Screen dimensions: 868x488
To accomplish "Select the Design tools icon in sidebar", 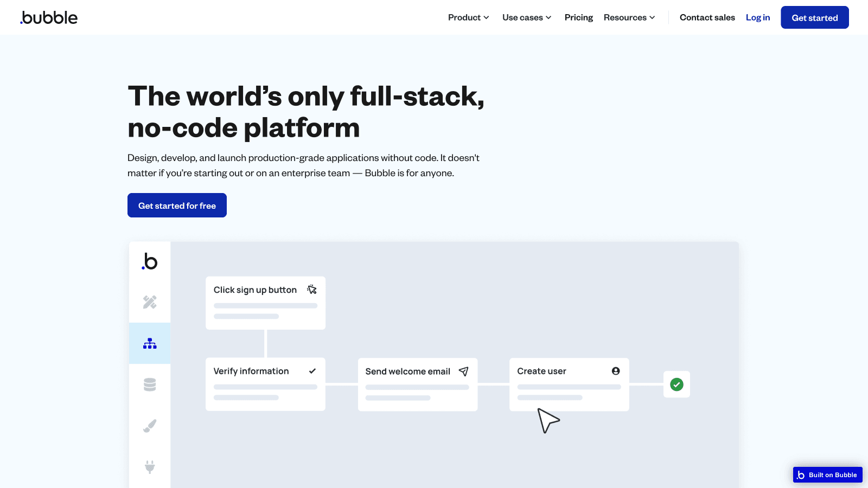I will coord(150,302).
